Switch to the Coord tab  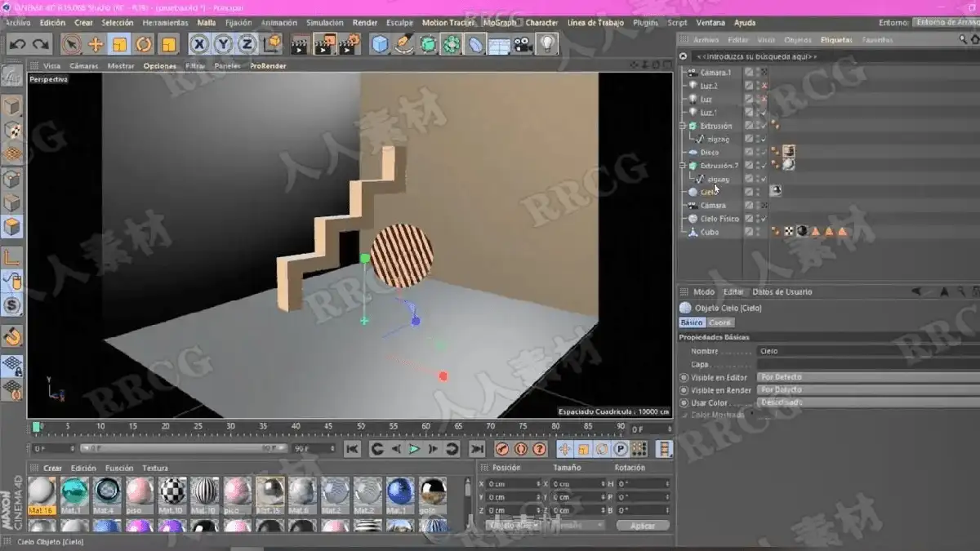coord(719,322)
